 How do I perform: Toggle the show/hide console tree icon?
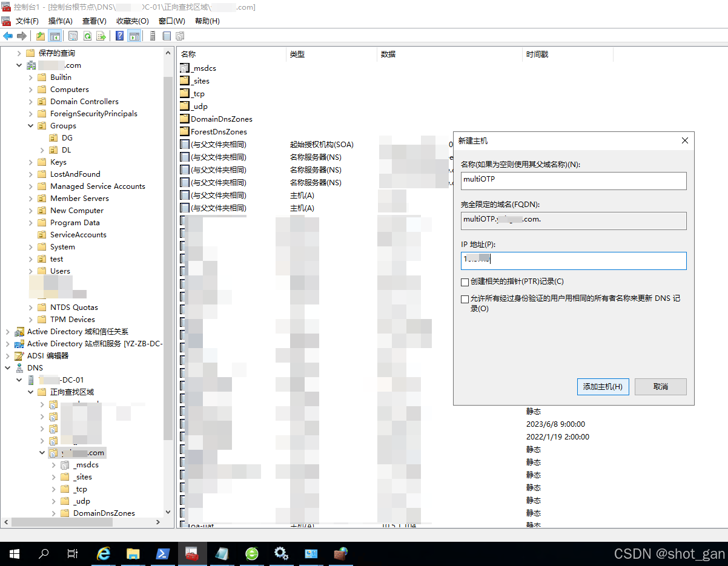pyautogui.click(x=55, y=36)
